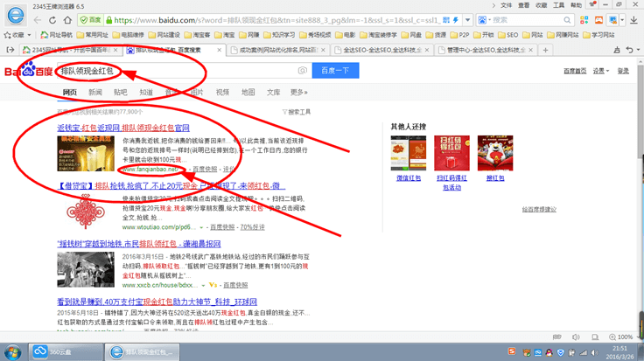The width and height of the screenshot is (644, 361).
Task: Click the 70%好评 rating link
Action: 252,227
